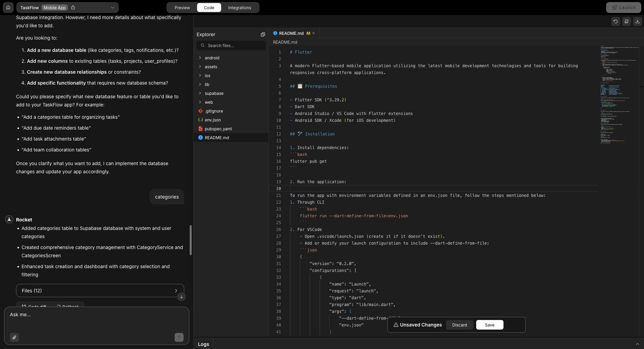Restore a previous version with the revert icon
The width and height of the screenshot is (644, 349).
(615, 21)
